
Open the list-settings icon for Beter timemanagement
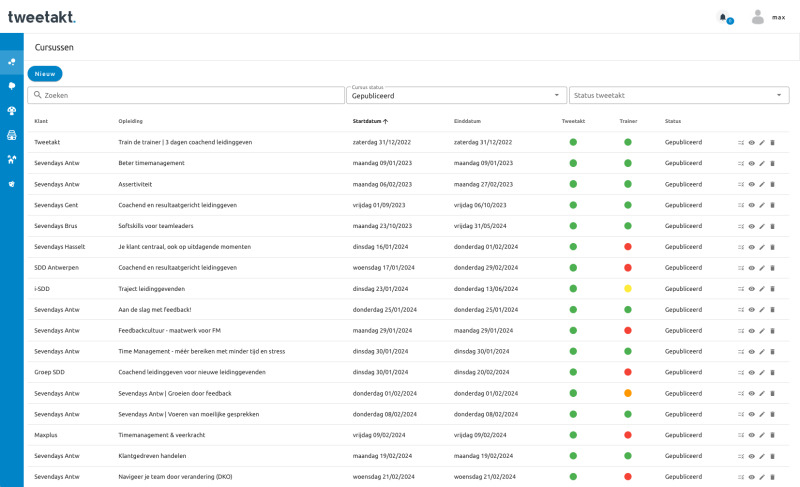pyautogui.click(x=741, y=163)
